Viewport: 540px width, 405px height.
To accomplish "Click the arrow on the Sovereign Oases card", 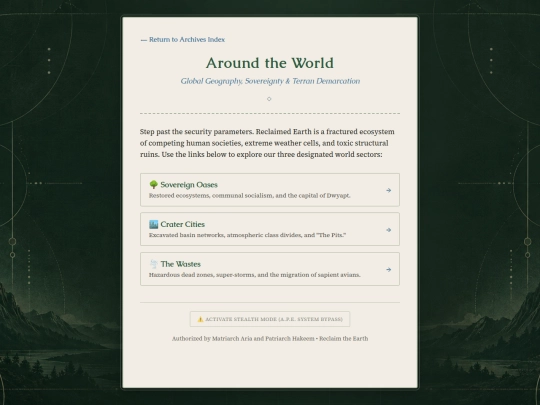I will [x=388, y=190].
